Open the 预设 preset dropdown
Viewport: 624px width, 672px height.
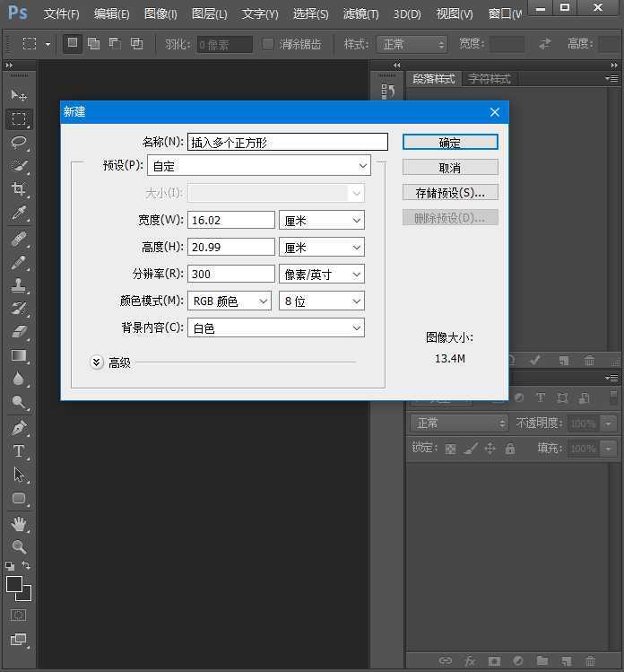pyautogui.click(x=259, y=166)
